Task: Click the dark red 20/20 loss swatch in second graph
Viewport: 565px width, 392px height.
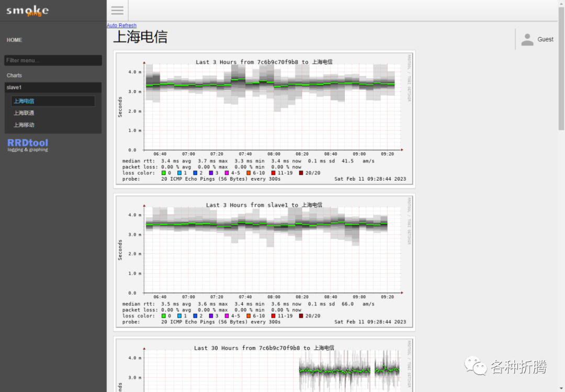Action: [x=301, y=316]
